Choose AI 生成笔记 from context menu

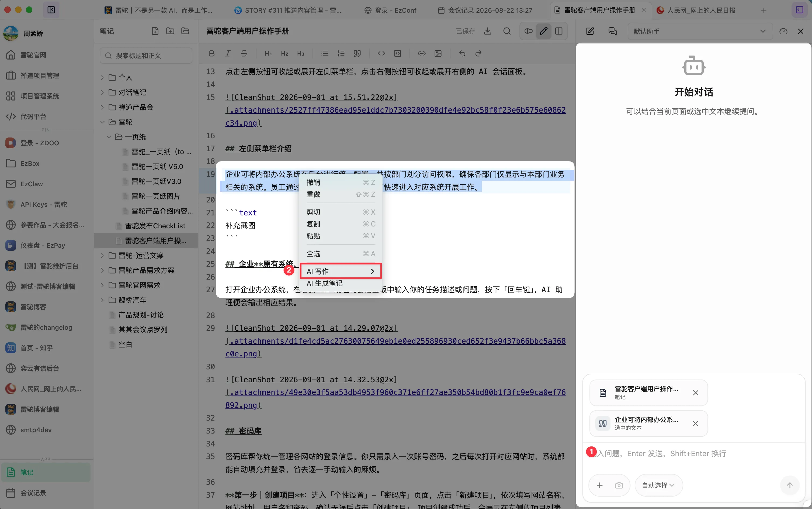click(x=341, y=283)
